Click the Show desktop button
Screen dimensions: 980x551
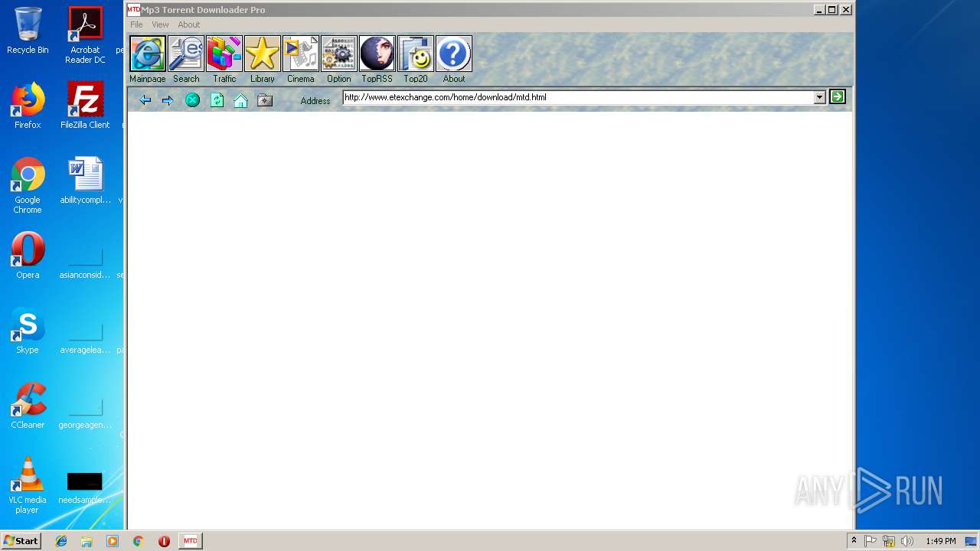pyautogui.click(x=972, y=541)
